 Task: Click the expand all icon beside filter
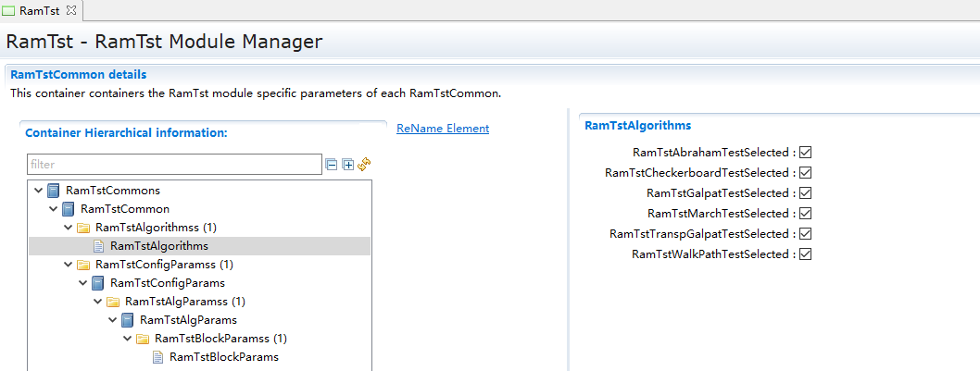(347, 164)
